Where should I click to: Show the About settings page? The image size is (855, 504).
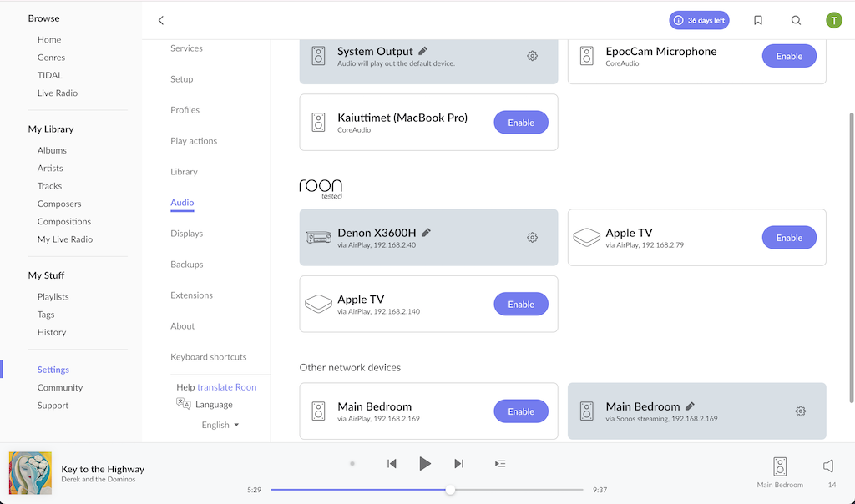(182, 325)
